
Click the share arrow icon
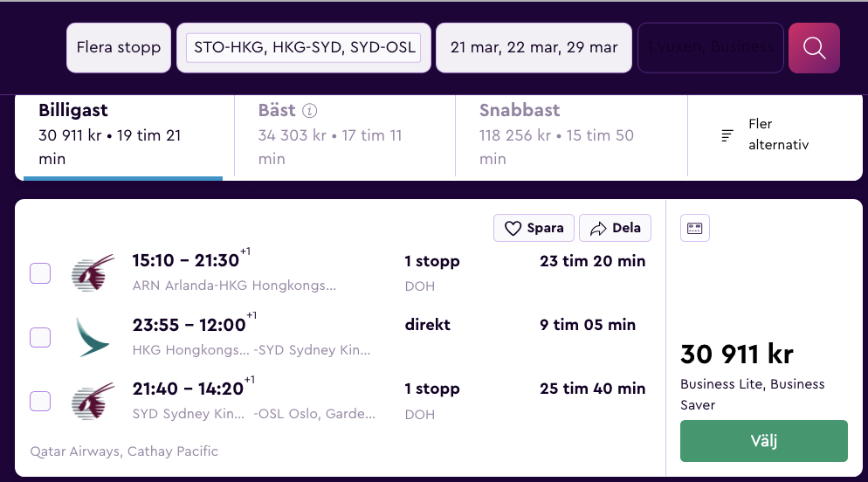(x=598, y=229)
